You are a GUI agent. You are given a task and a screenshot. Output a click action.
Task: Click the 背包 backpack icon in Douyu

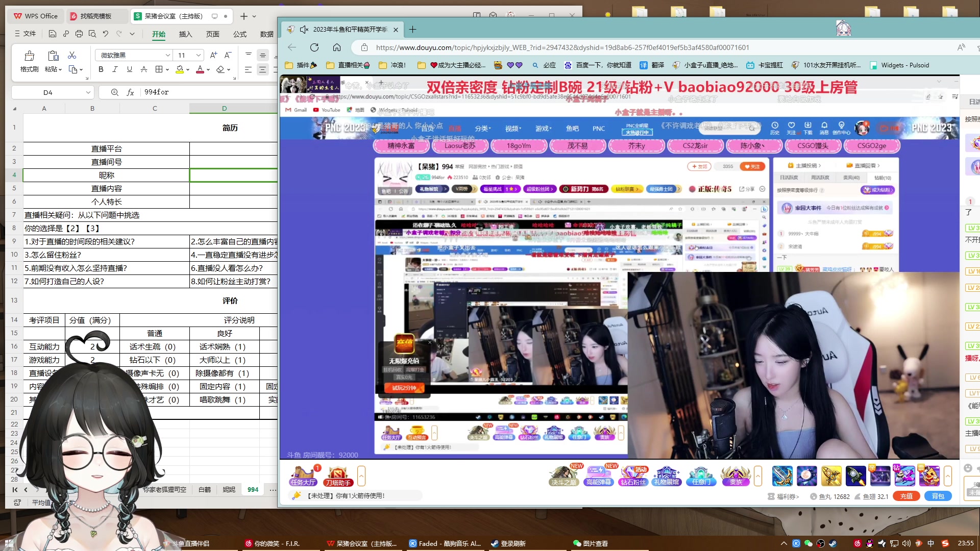click(x=938, y=496)
